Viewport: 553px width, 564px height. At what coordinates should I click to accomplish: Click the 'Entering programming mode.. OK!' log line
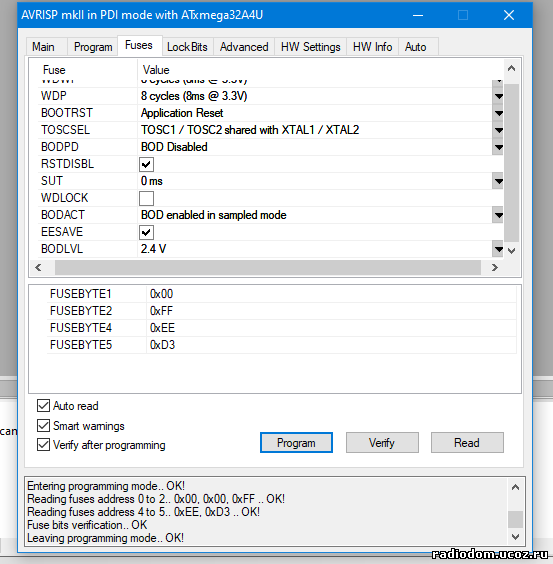click(106, 486)
